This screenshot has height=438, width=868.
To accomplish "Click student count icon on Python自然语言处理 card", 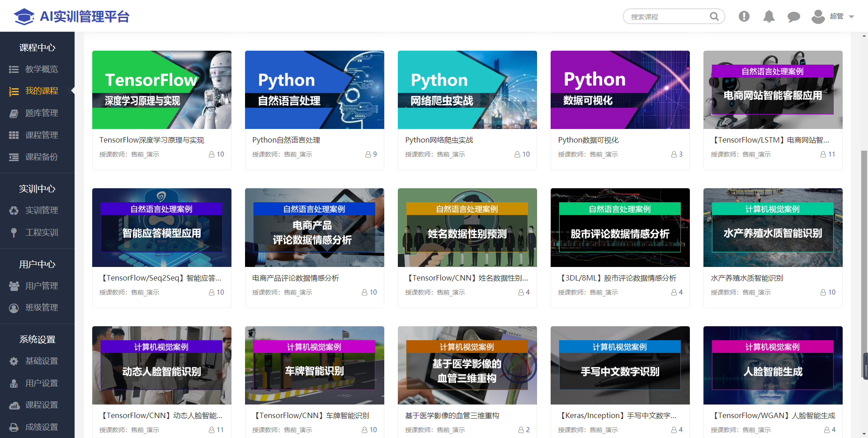I will point(368,154).
